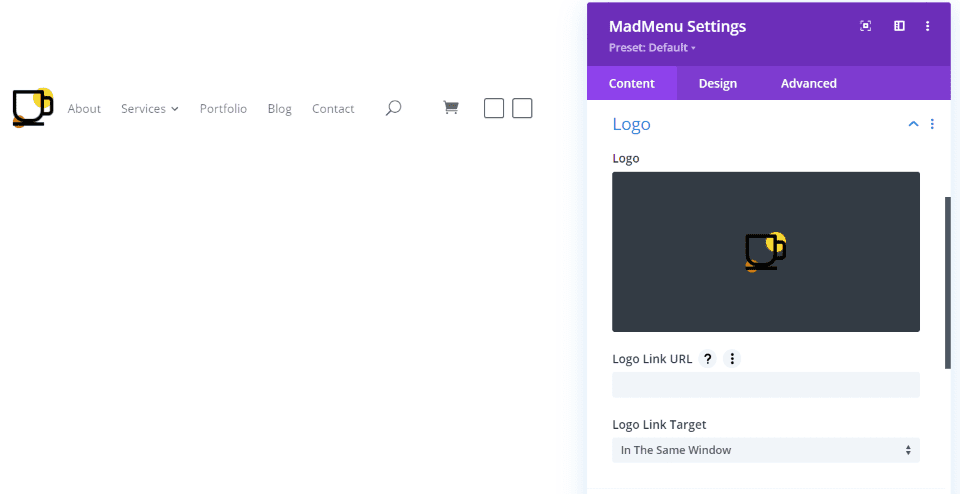Expand Services submenu arrow

pos(174,109)
